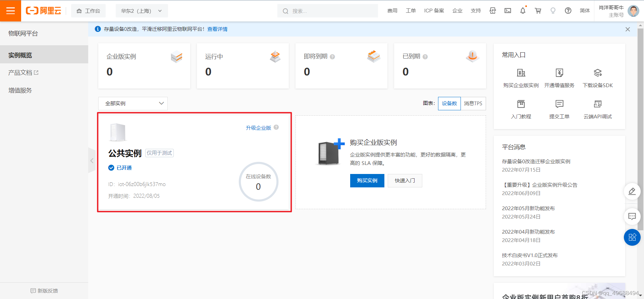Open the 公共实例 instance title
Image resolution: width=644 pixels, height=299 pixels.
point(125,153)
